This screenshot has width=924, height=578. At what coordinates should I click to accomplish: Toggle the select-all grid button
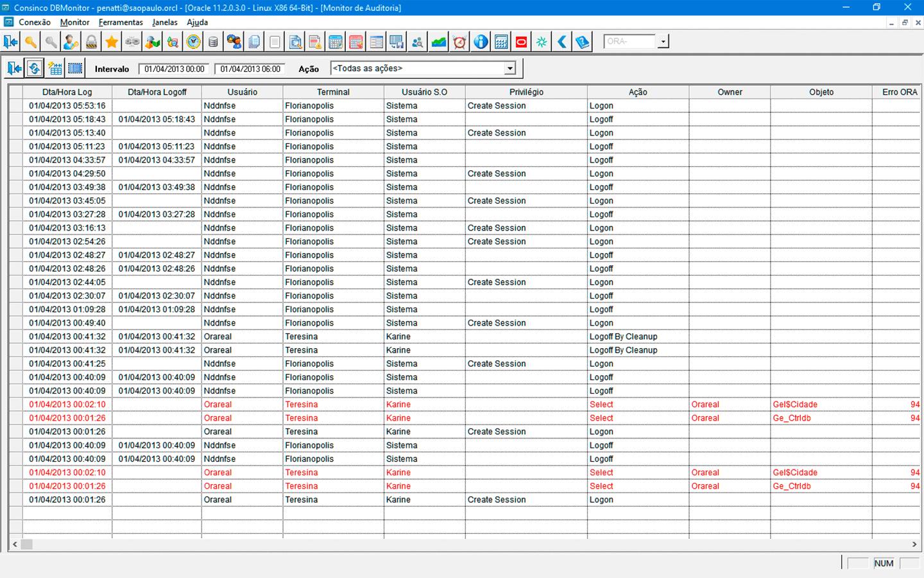coord(76,68)
